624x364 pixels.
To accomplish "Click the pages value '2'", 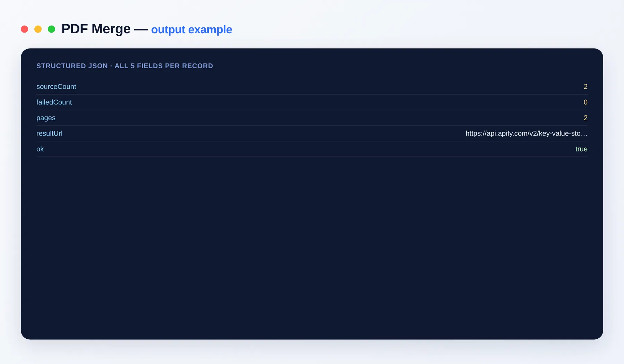I will [586, 118].
